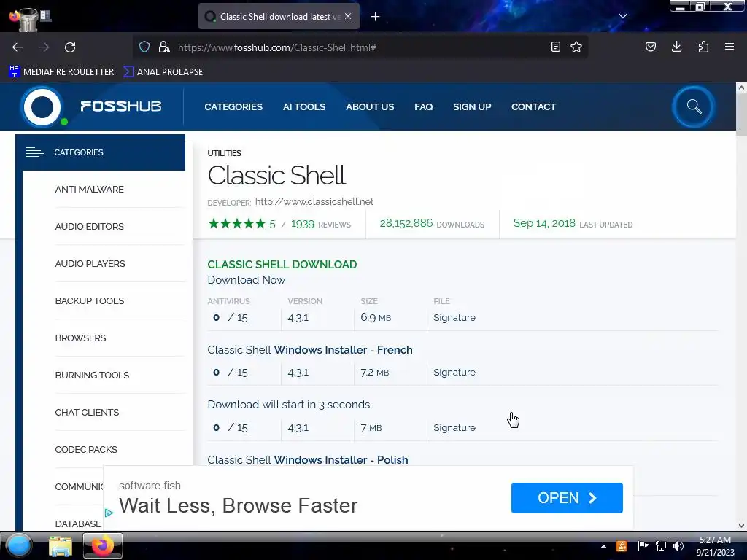Click the page scrollbar down arrow

pos(741,526)
